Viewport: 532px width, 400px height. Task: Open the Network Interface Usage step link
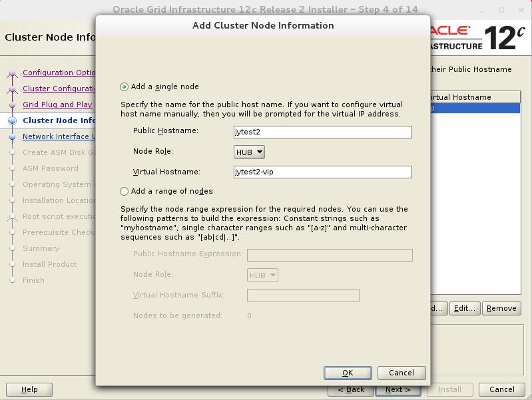[59, 136]
